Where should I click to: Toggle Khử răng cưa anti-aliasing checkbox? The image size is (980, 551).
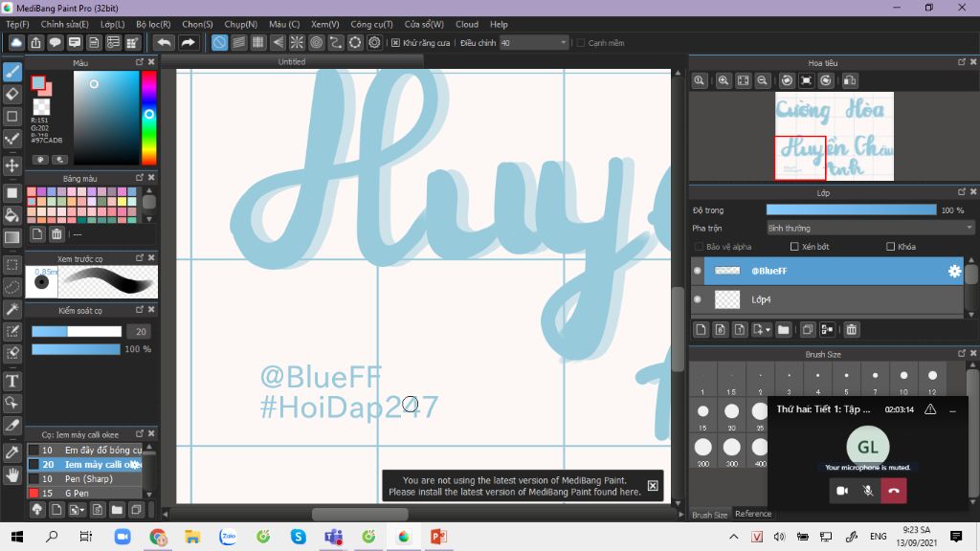click(x=395, y=43)
